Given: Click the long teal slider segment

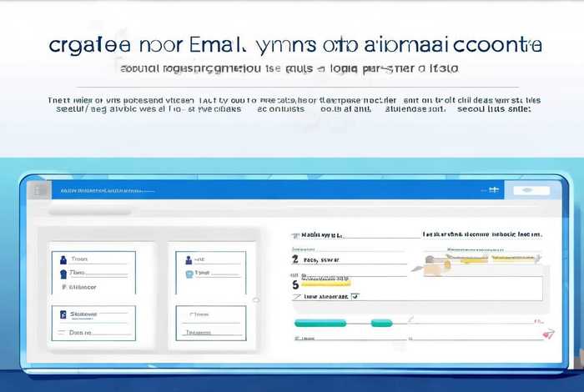Looking at the screenshot, I should pyautogui.click(x=321, y=323).
